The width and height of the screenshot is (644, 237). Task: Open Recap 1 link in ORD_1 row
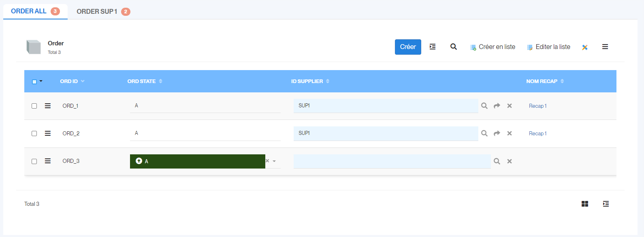pyautogui.click(x=537, y=106)
